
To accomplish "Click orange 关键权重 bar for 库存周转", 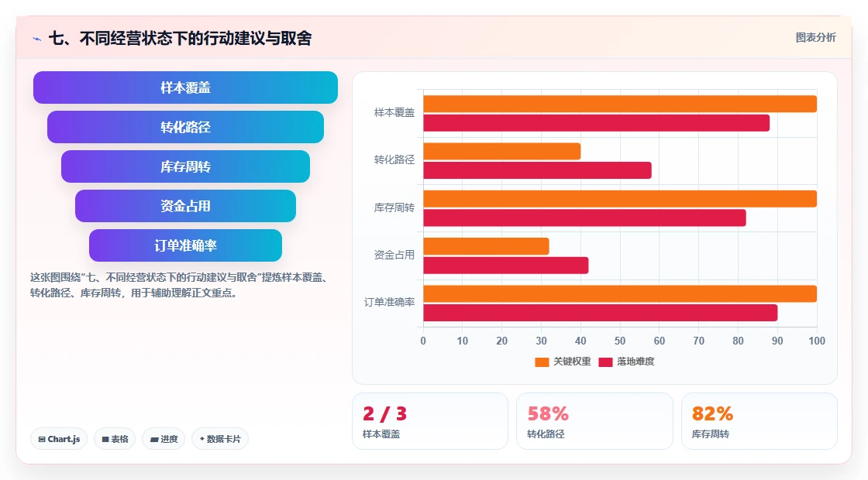I will tap(620, 199).
